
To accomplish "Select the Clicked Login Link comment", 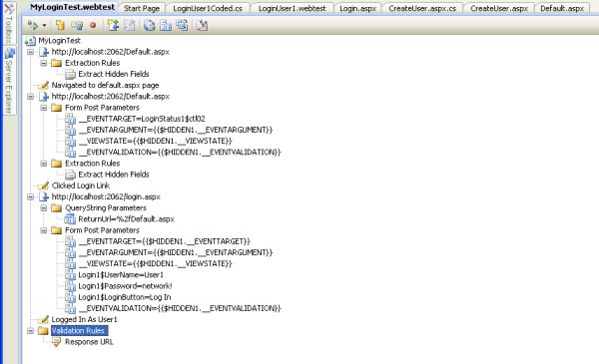I will pos(81,185).
